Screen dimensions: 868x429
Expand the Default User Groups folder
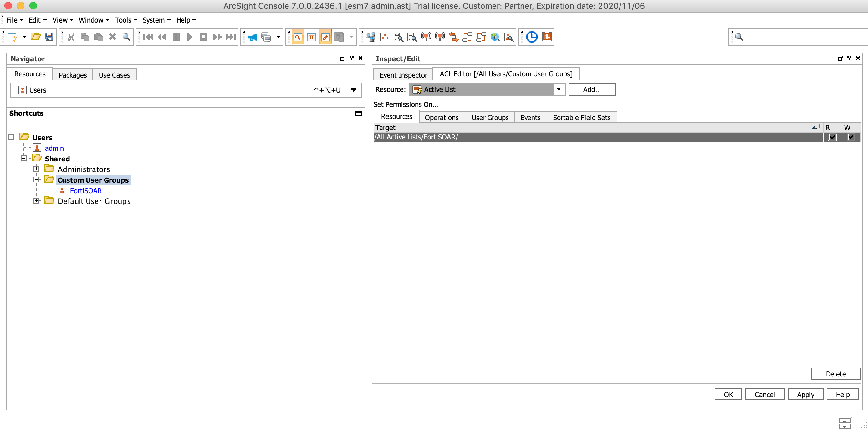pyautogui.click(x=36, y=201)
